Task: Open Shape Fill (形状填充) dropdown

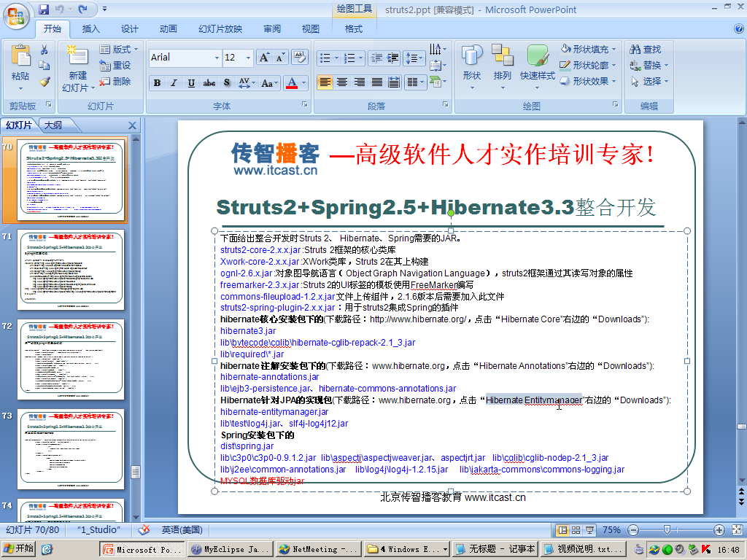Action: 589,49
